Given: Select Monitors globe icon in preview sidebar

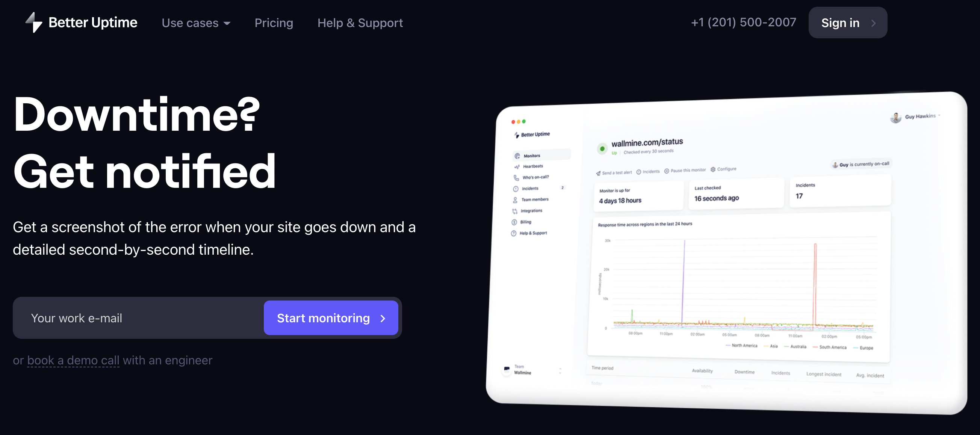Looking at the screenshot, I should pos(517,156).
